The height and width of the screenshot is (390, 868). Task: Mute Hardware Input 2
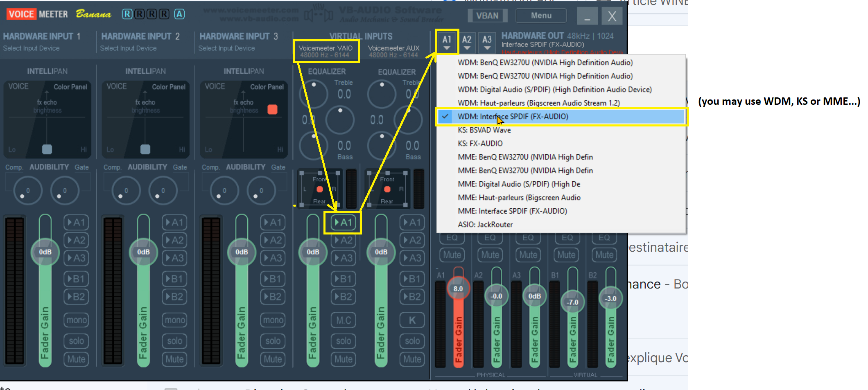tap(174, 359)
